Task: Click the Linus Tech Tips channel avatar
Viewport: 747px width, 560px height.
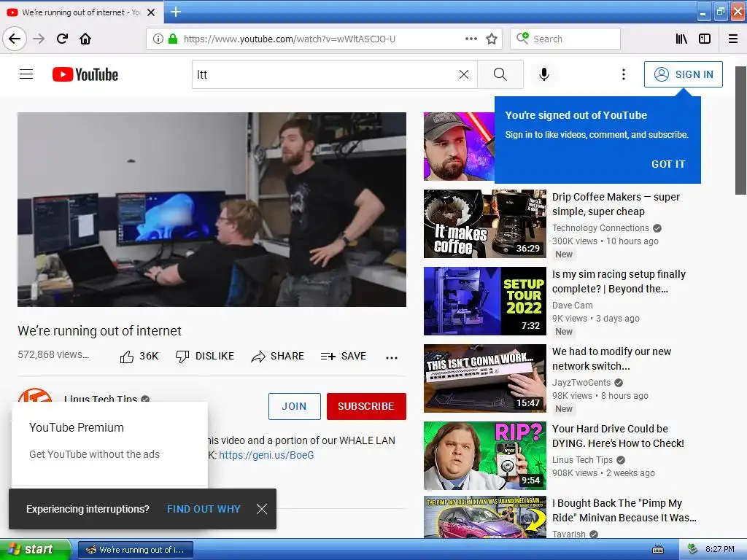Action: (35, 395)
